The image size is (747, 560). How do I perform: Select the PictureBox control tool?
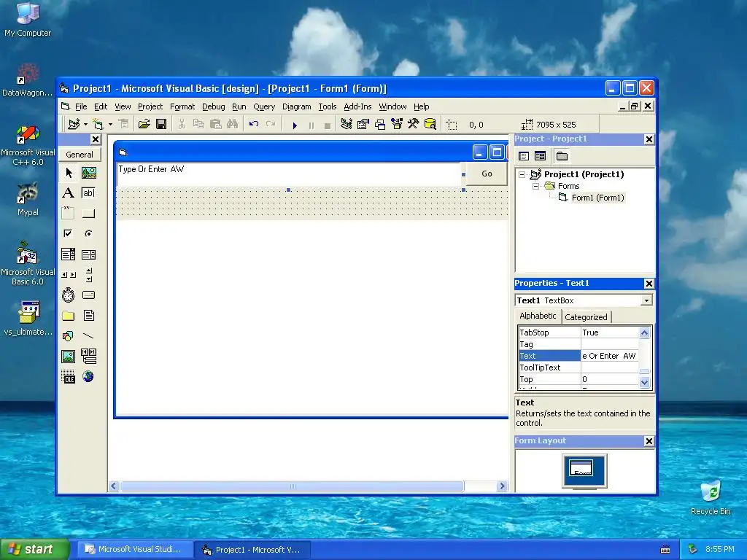coord(88,172)
